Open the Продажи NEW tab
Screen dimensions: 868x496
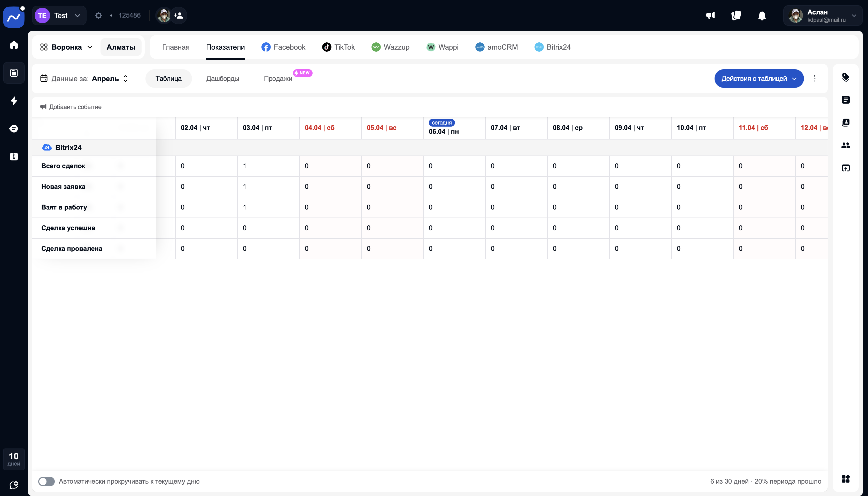[x=278, y=79]
